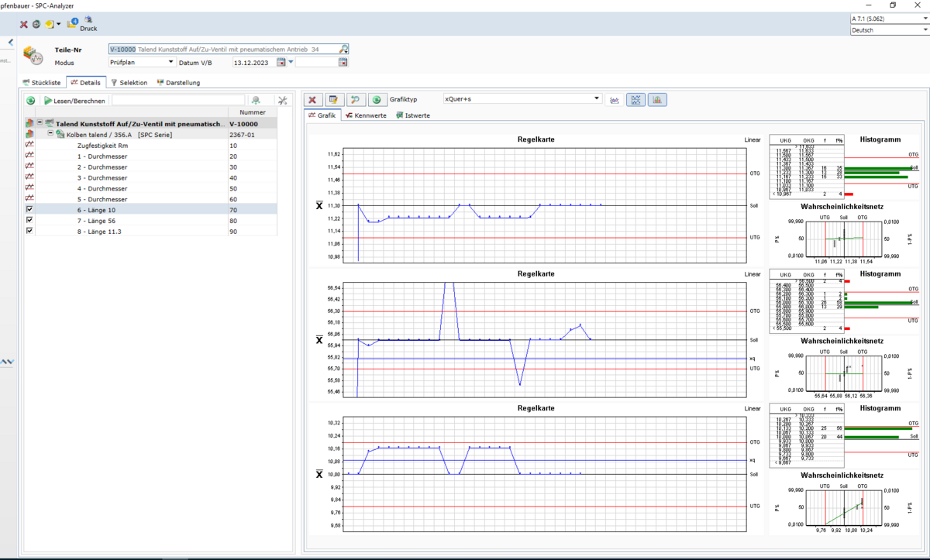This screenshot has width=930, height=560.
Task: Open the folder icon with blue badge 4
Action: pyautogui.click(x=72, y=23)
